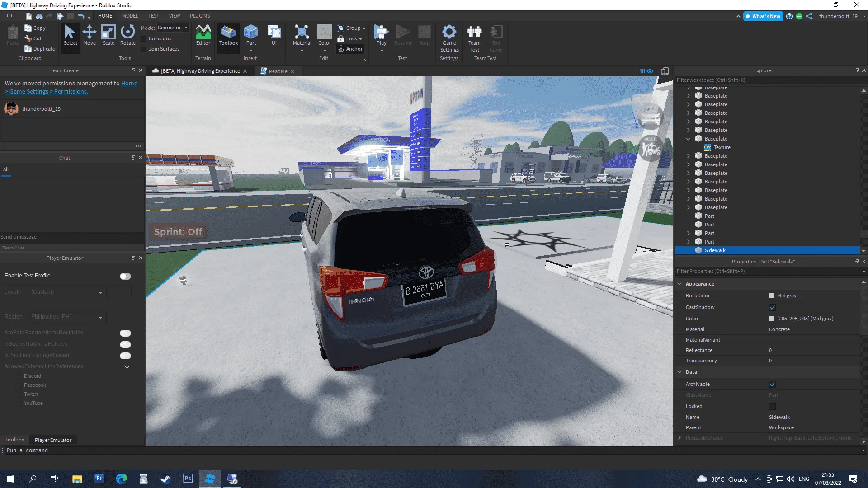Switch on Enable Test Profile
Image resolution: width=868 pixels, height=488 pixels.
coord(125,276)
